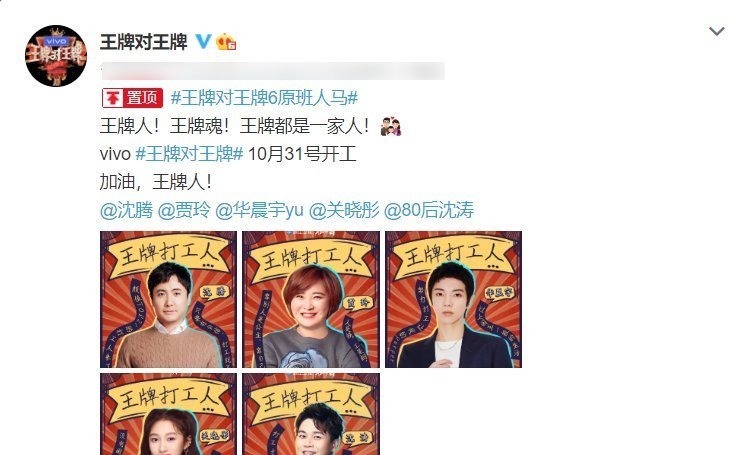The height and width of the screenshot is (455, 735).
Task: Visit the @华晨宇yu mention
Action: tap(259, 210)
